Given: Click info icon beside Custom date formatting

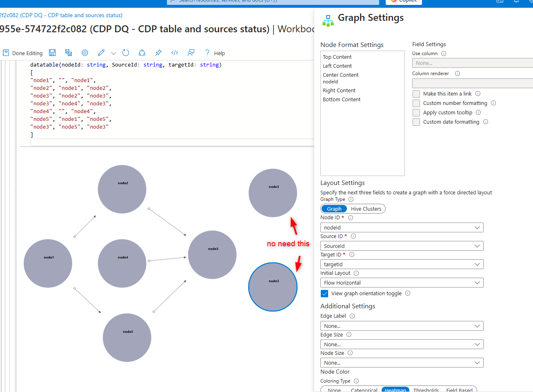Looking at the screenshot, I should 486,122.
